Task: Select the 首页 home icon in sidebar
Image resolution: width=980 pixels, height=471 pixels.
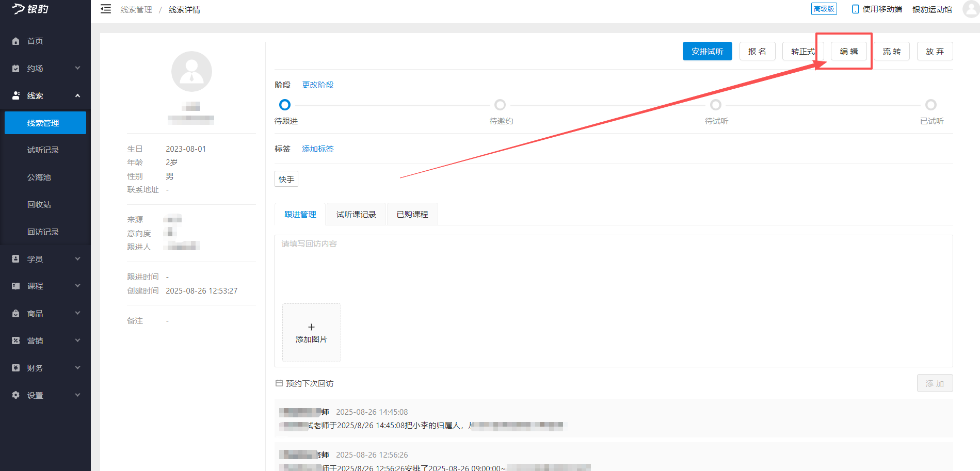Action: (x=15, y=41)
